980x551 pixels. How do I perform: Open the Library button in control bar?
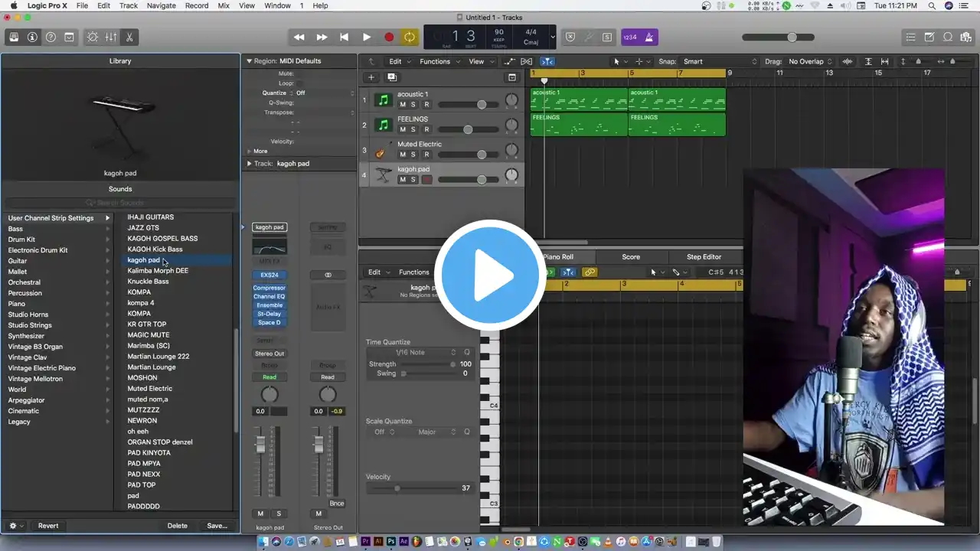point(14,37)
